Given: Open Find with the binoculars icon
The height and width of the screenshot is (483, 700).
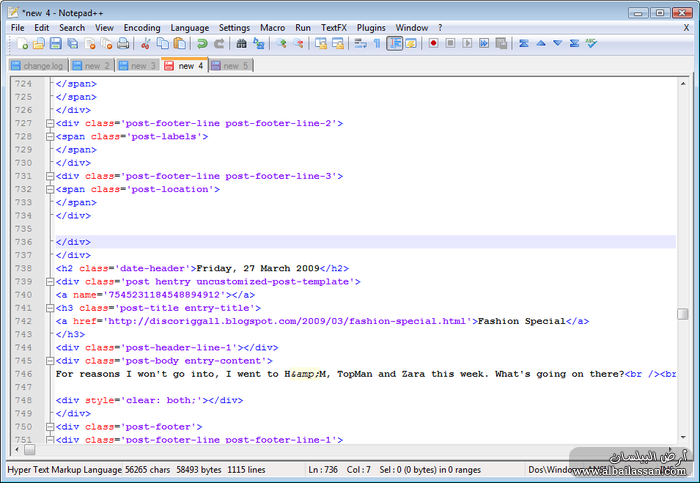Looking at the screenshot, I should [242, 43].
